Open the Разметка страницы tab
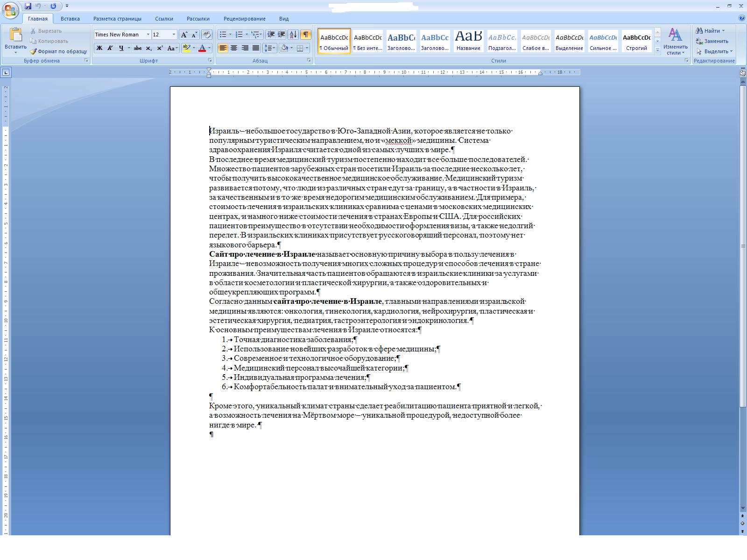This screenshot has height=560, width=747. (x=117, y=19)
